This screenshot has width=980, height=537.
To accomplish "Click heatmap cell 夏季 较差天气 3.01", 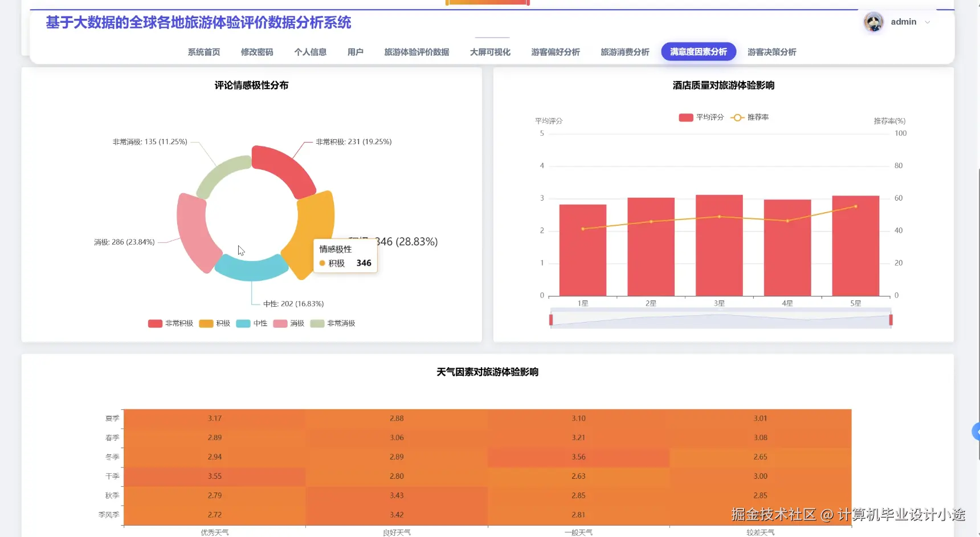I will point(761,418).
